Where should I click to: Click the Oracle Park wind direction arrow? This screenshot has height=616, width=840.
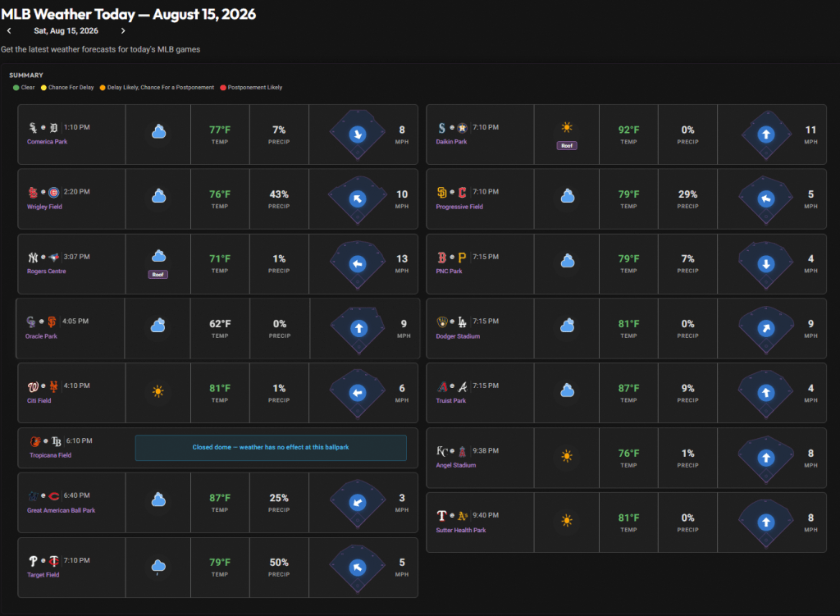point(359,328)
